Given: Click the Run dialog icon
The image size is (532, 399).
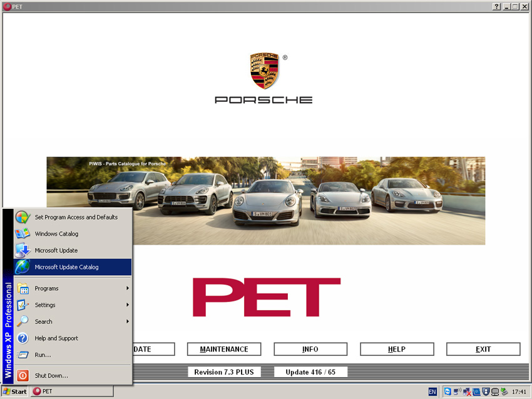Looking at the screenshot, I should [23, 355].
